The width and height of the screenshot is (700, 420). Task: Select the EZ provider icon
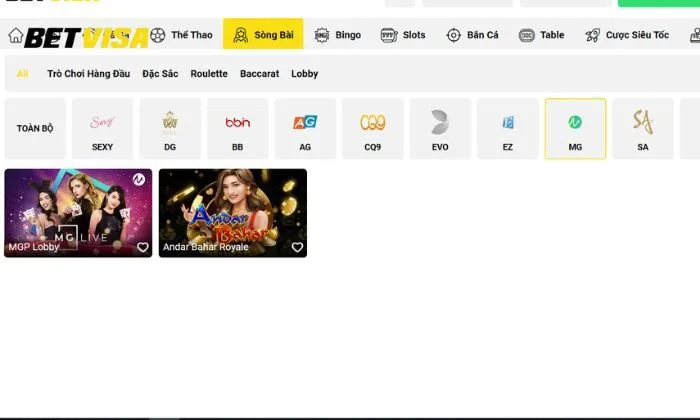click(x=508, y=128)
